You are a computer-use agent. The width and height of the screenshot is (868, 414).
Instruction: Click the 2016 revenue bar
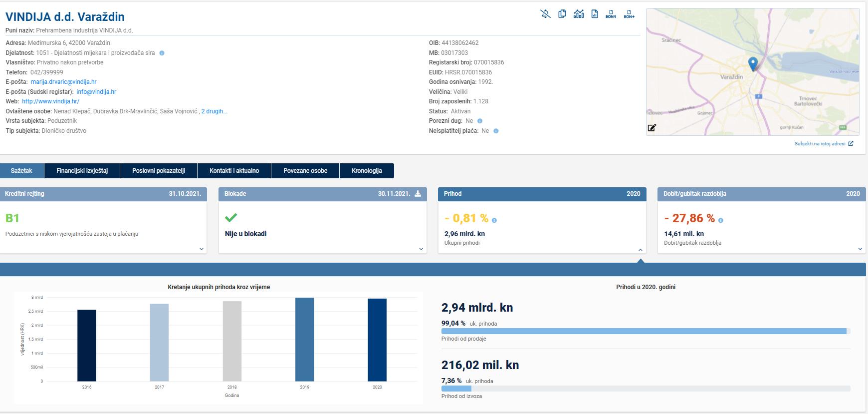tap(87, 346)
